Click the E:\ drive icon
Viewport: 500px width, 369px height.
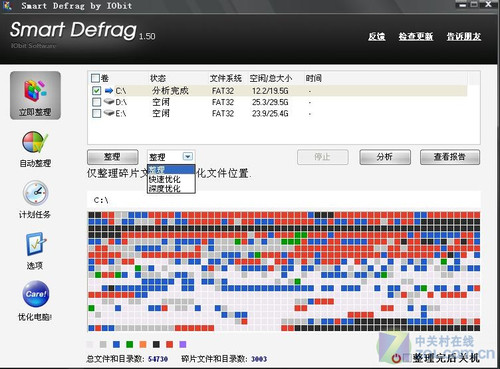click(109, 113)
